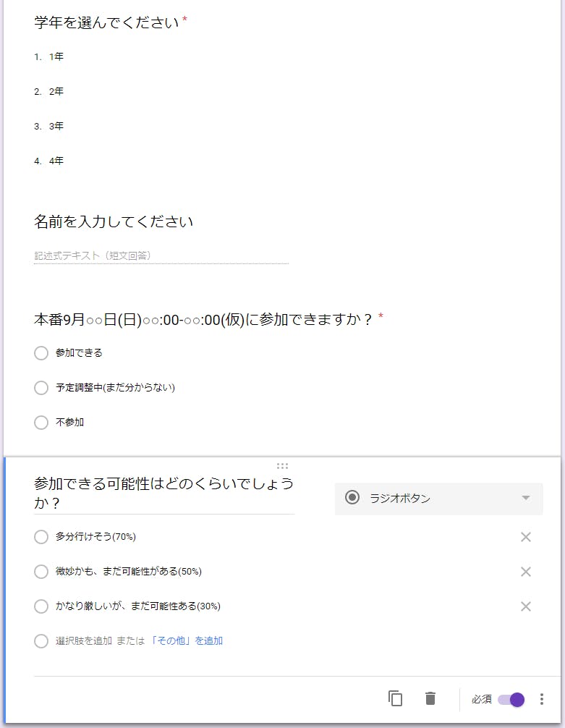Remove option かなり厳しいが、まだ可能性ある(30%) with its X
This screenshot has height=728, width=565.
pos(525,606)
